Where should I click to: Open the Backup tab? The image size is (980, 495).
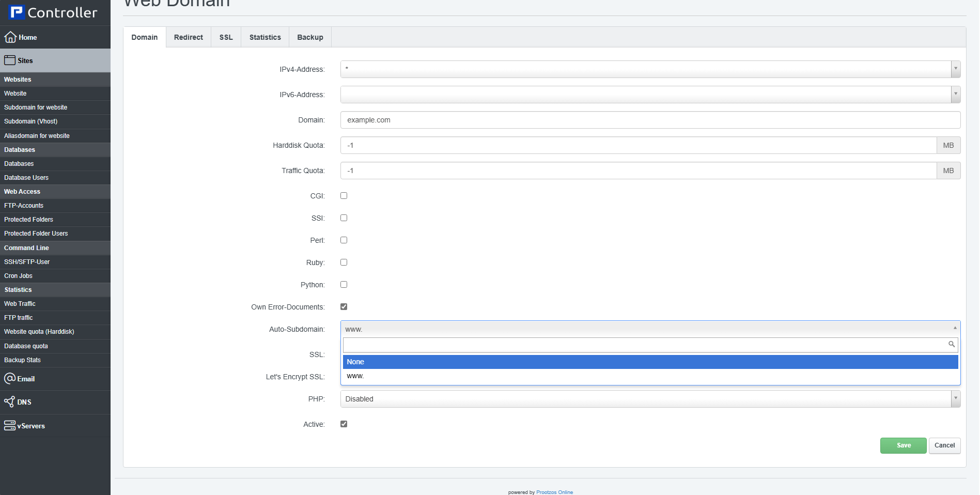pyautogui.click(x=310, y=37)
